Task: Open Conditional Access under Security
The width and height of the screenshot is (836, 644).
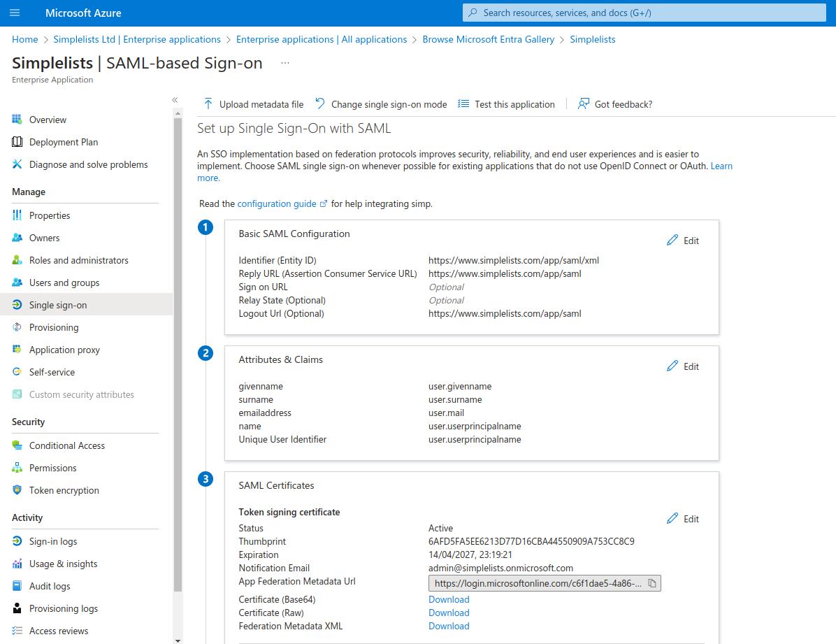Action: tap(66, 445)
